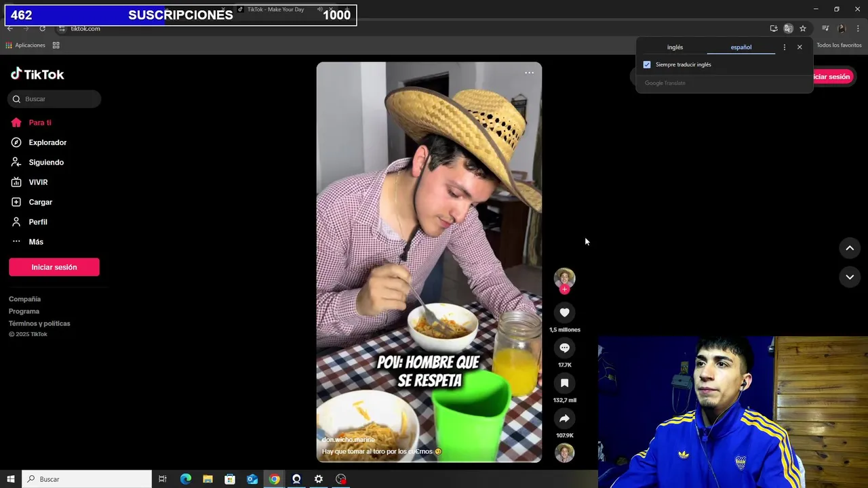Open Outlook from taskbar

point(252,479)
